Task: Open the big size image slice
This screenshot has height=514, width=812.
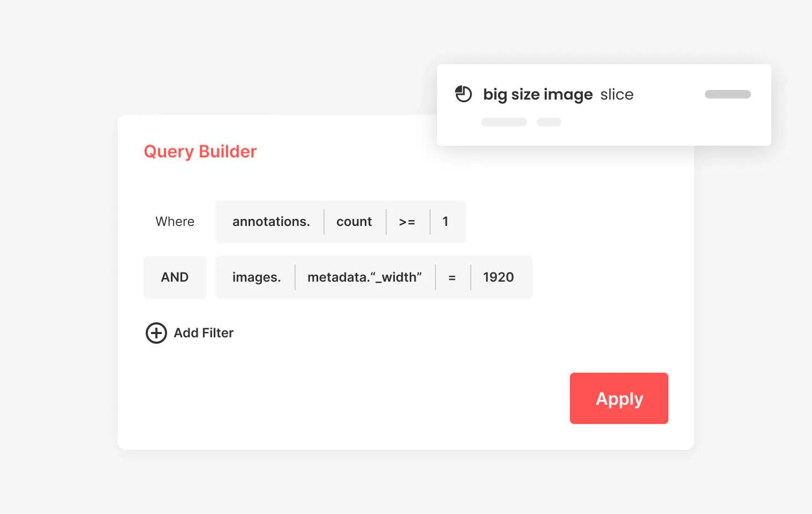Action: point(604,105)
